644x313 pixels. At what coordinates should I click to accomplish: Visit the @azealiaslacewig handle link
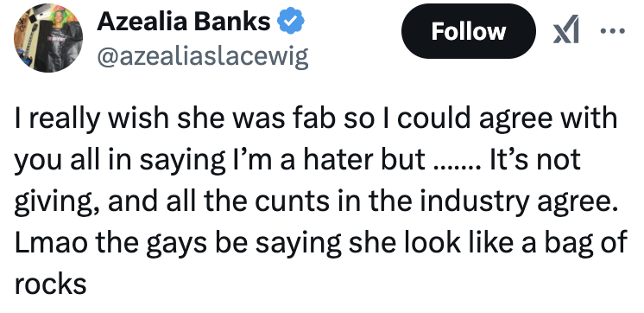click(x=203, y=56)
